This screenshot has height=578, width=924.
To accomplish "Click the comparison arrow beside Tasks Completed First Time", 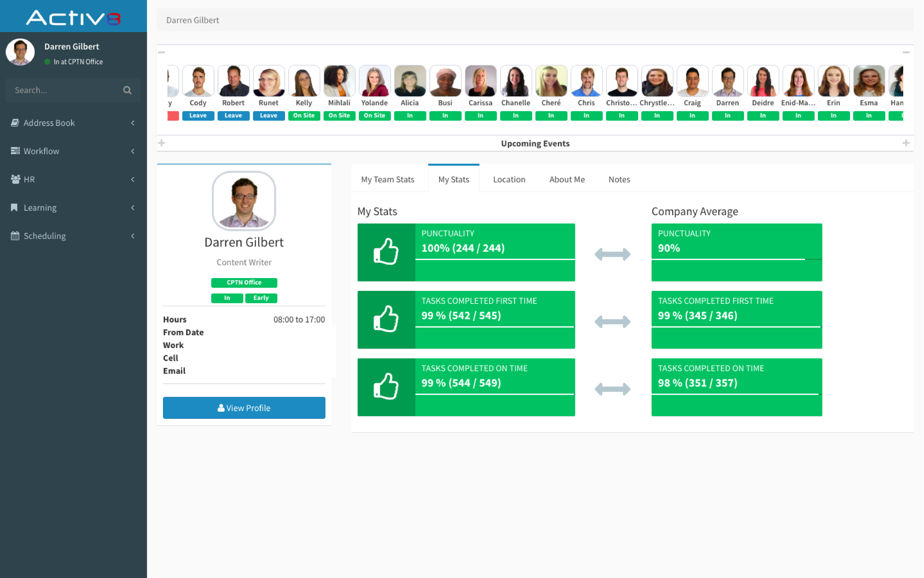I will 613,322.
